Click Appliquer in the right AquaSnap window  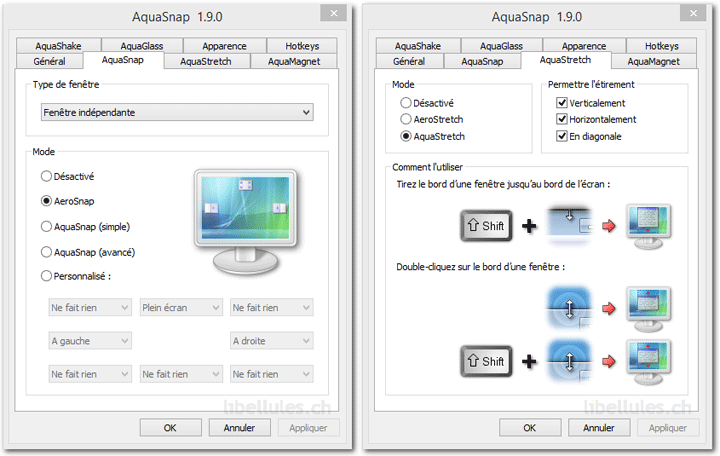[x=668, y=428]
